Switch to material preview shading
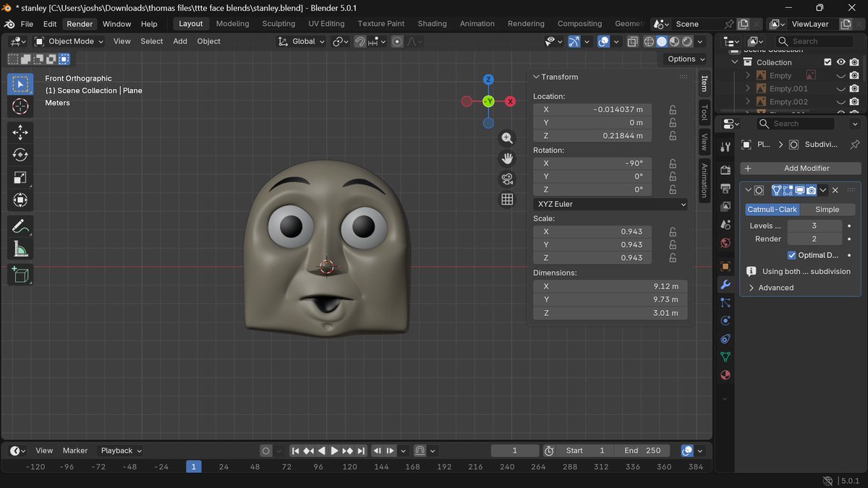Screen dimensions: 868x488 674,42
